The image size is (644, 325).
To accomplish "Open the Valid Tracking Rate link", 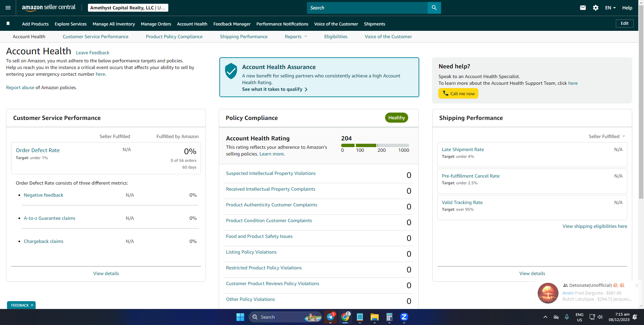I will 462,202.
